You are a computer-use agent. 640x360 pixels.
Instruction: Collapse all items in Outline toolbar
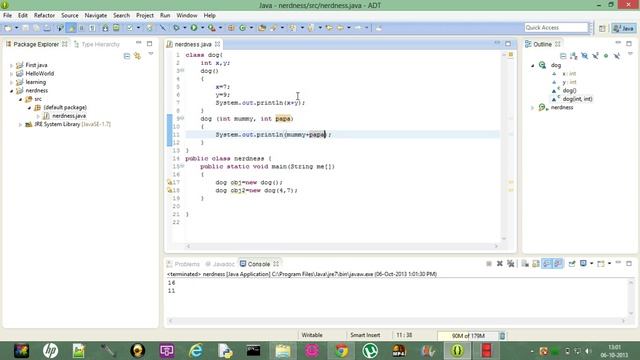563,56
